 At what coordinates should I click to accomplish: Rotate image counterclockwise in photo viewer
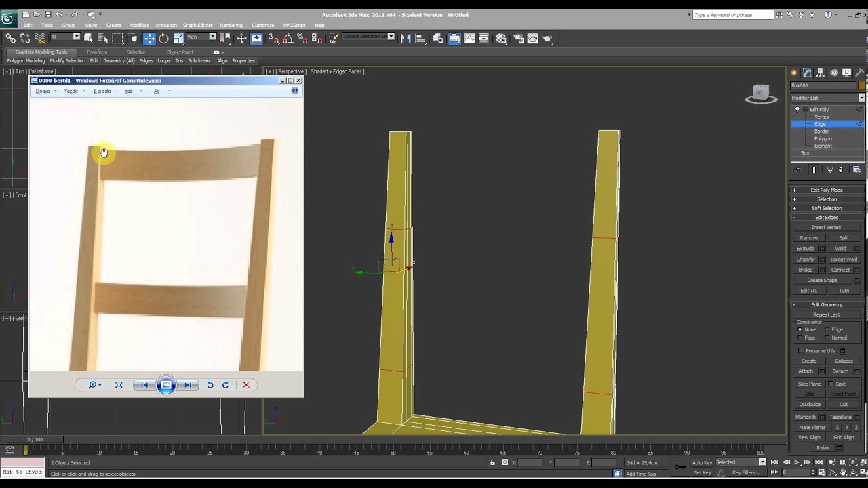[x=210, y=385]
